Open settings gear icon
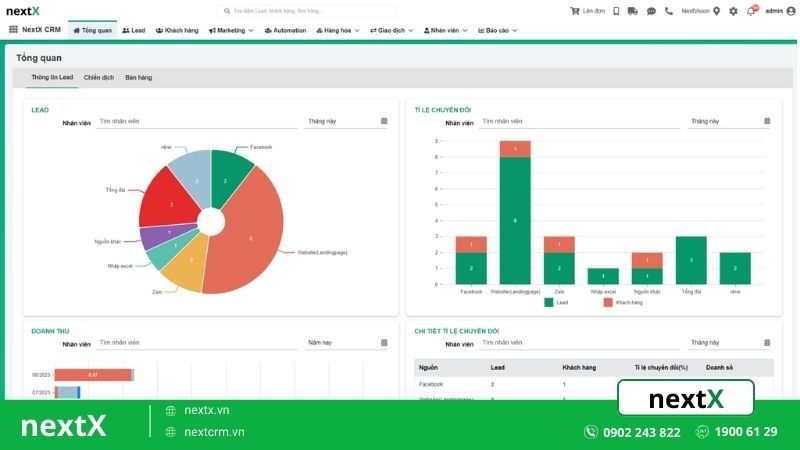The width and height of the screenshot is (800, 450). [x=733, y=11]
